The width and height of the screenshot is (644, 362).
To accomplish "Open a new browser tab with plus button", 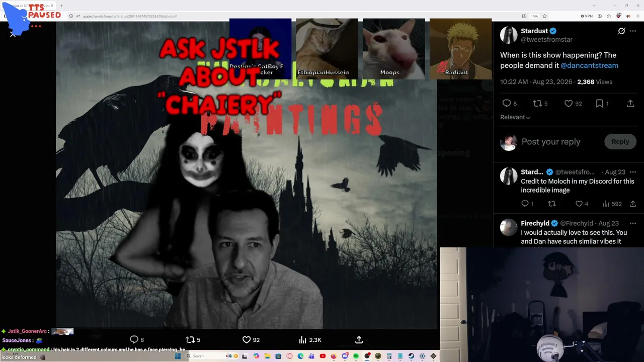I will 61,6.
